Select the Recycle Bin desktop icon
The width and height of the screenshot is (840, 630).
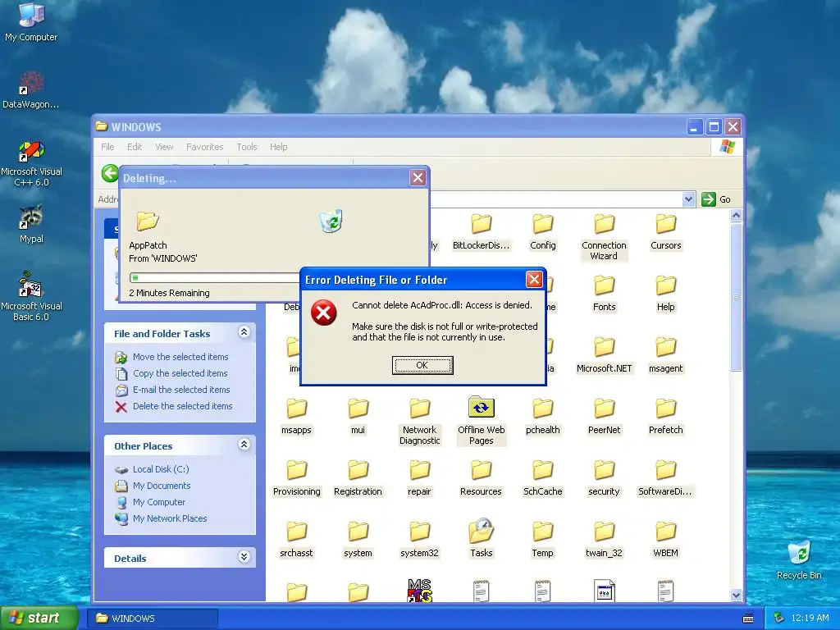[x=799, y=559]
